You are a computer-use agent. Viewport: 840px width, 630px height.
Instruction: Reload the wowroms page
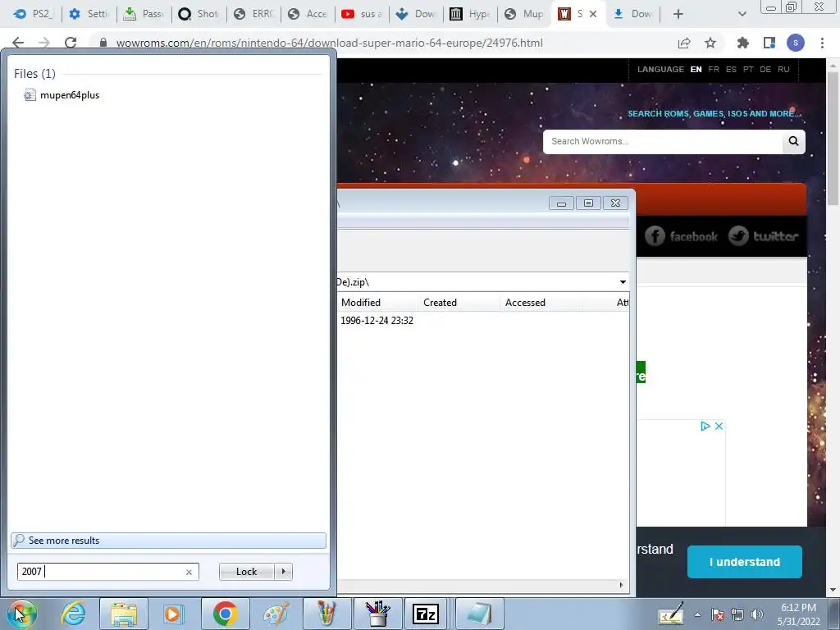coord(71,43)
